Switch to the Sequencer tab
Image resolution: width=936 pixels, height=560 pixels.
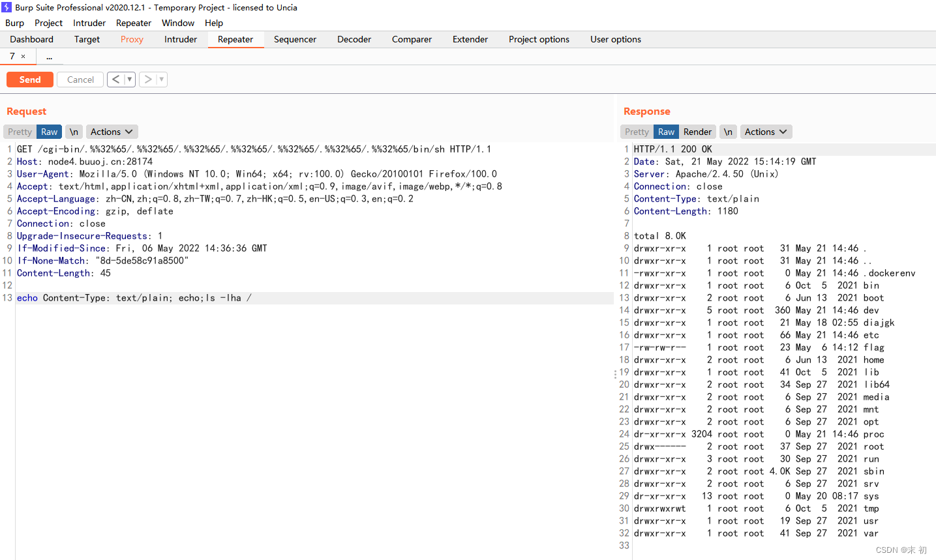pos(295,39)
